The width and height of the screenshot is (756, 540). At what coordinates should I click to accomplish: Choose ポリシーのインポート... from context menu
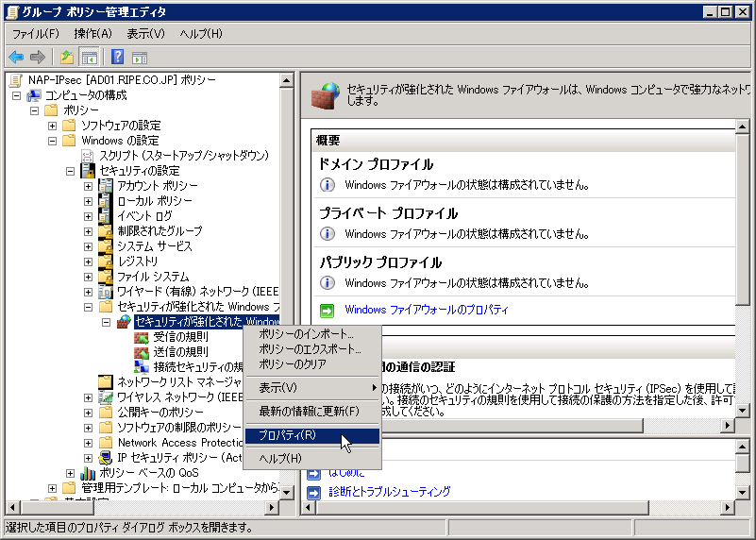[x=312, y=333]
